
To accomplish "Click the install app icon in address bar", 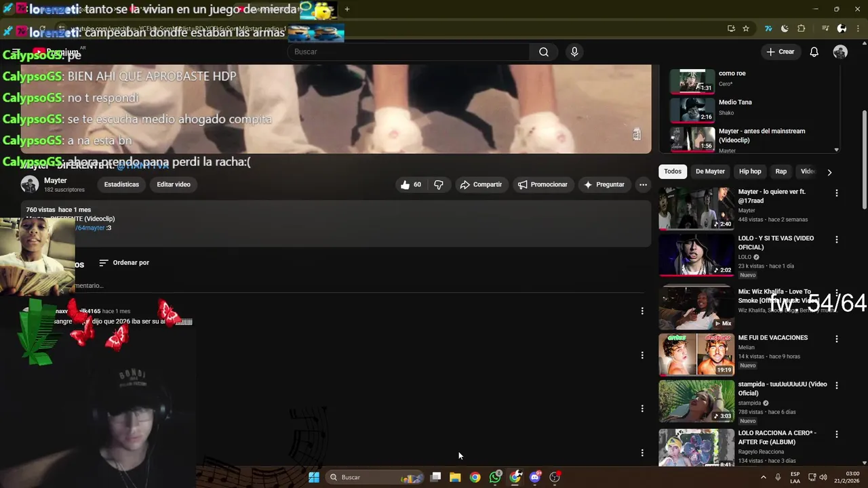I will 731,28.
